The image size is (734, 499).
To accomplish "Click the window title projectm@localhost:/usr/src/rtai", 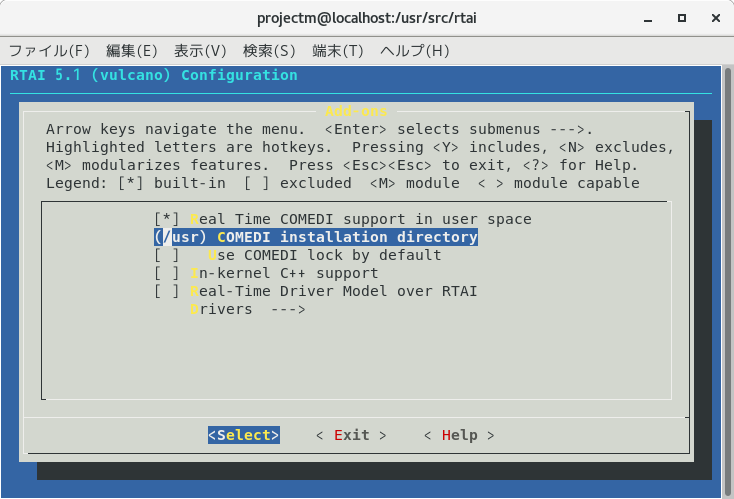I will click(367, 18).
